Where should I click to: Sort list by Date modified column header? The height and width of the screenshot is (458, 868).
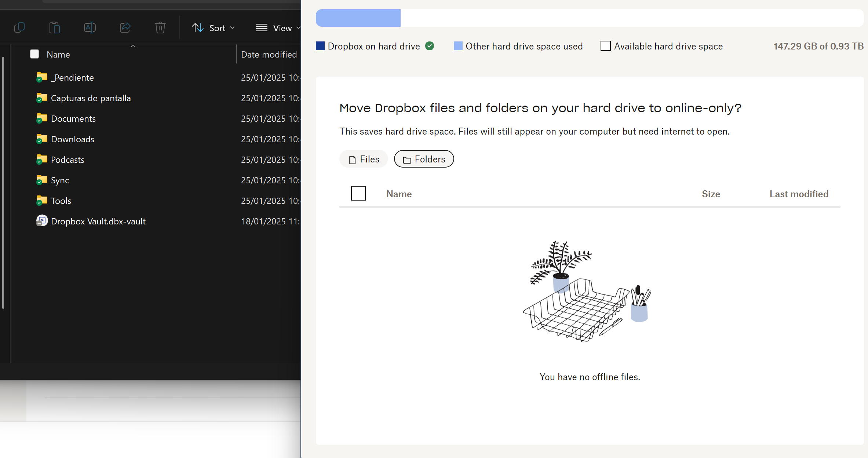269,54
